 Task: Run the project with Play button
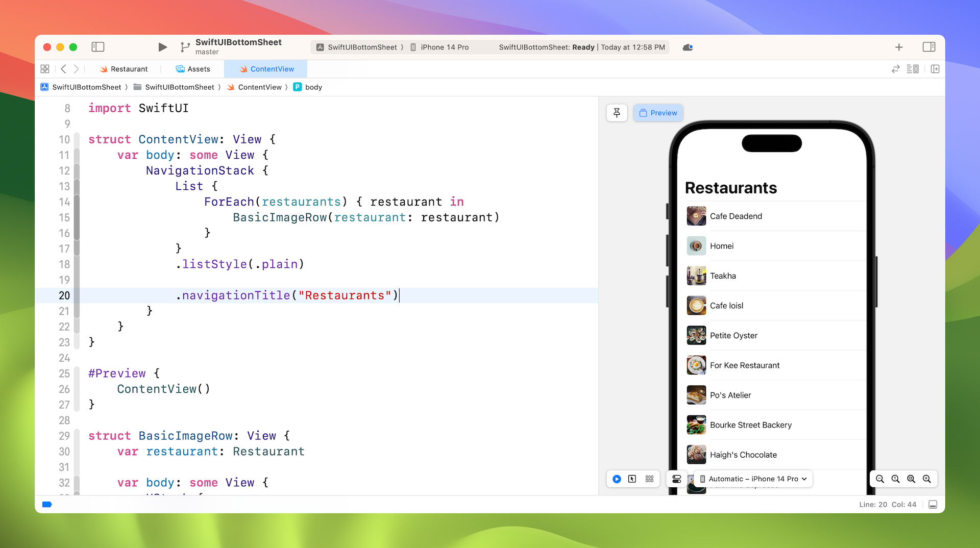[162, 47]
